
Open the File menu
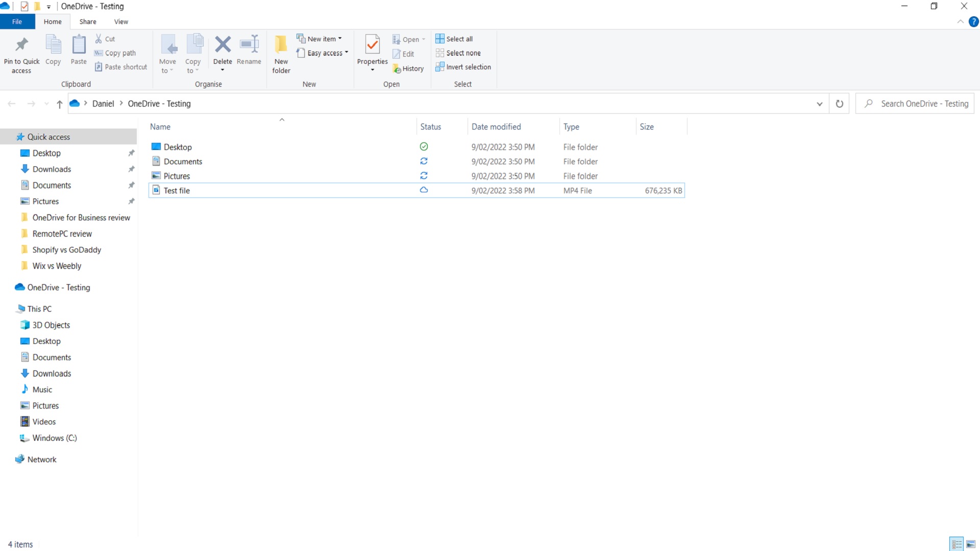coord(17,22)
